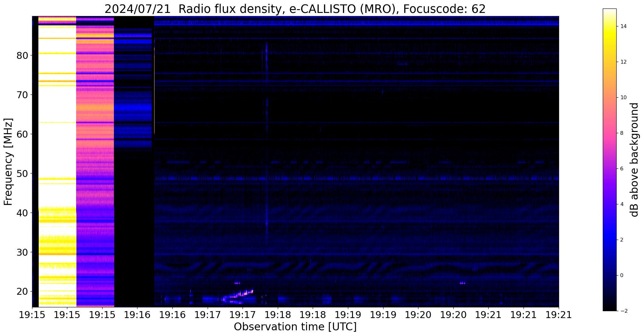The image size is (644, 336).
Task: Click the 6 label on the colorbar
Action: 621,169
